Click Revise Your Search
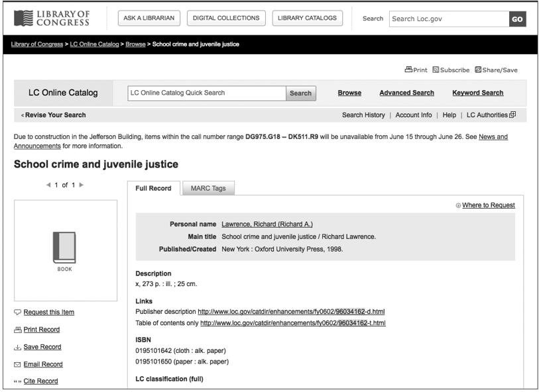Image resolution: width=539 pixels, height=392 pixels. (x=54, y=115)
